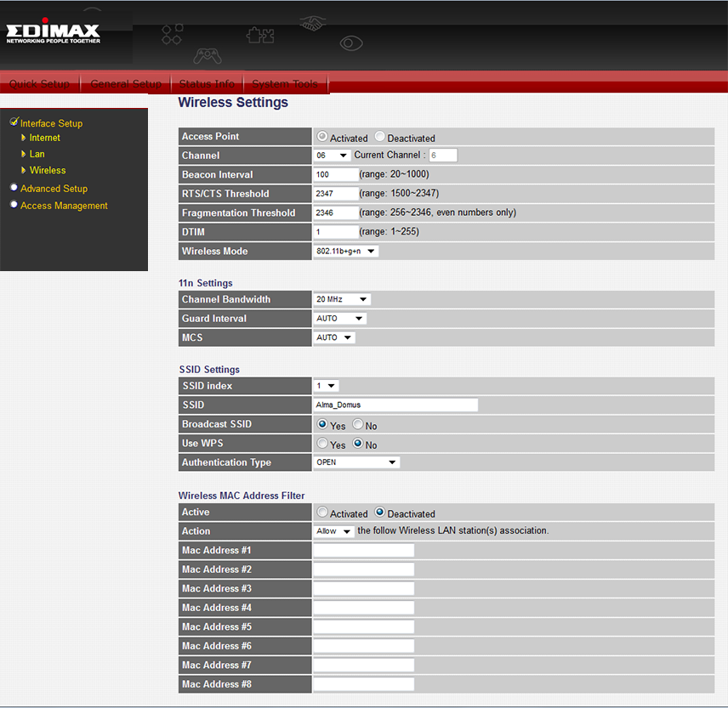728x708 pixels.
Task: Click the SSID text field
Action: coord(395,405)
